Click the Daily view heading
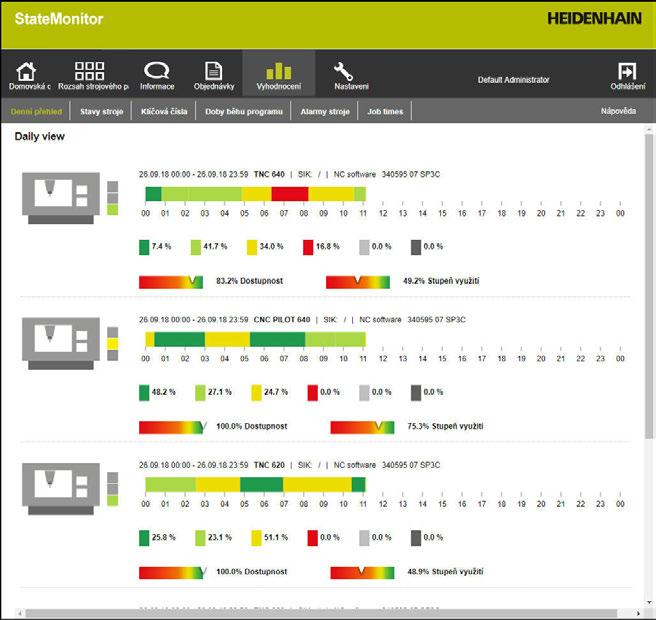 pyautogui.click(x=40, y=136)
